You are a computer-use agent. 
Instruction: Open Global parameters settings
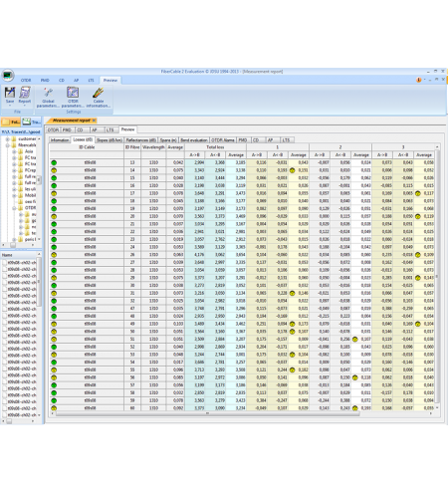(x=48, y=97)
